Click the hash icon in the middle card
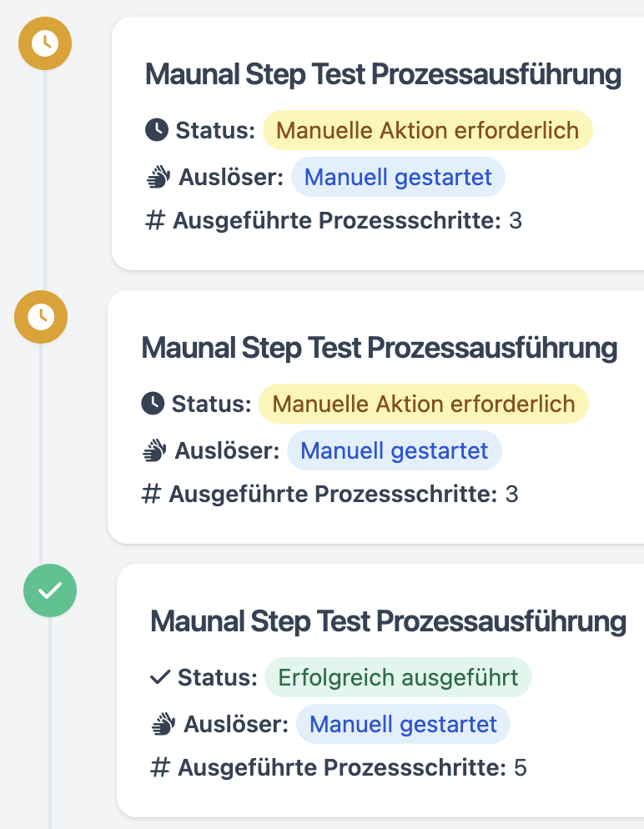644x829 pixels. click(x=151, y=495)
